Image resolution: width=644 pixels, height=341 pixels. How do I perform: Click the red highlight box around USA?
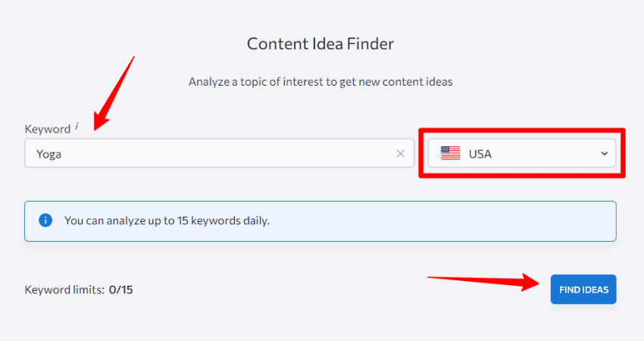pos(521,153)
